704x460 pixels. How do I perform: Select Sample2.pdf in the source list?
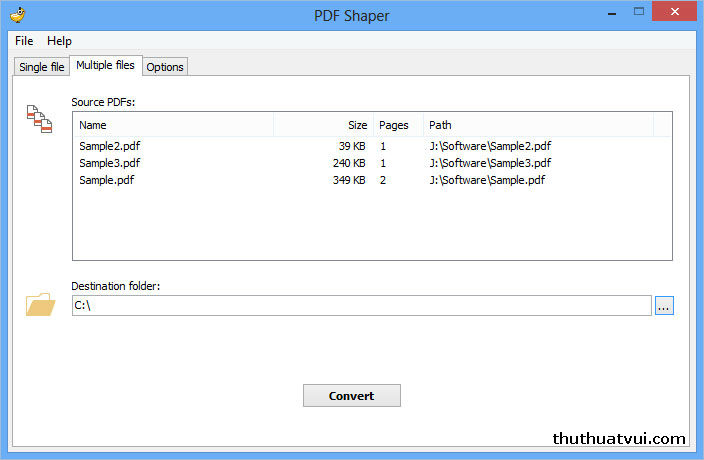pyautogui.click(x=110, y=146)
